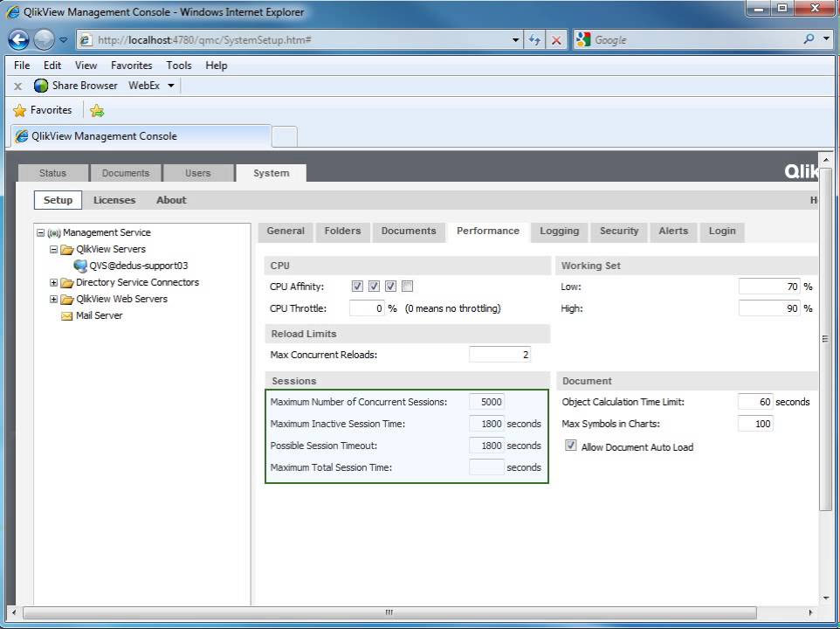Open the Help menu

point(217,66)
